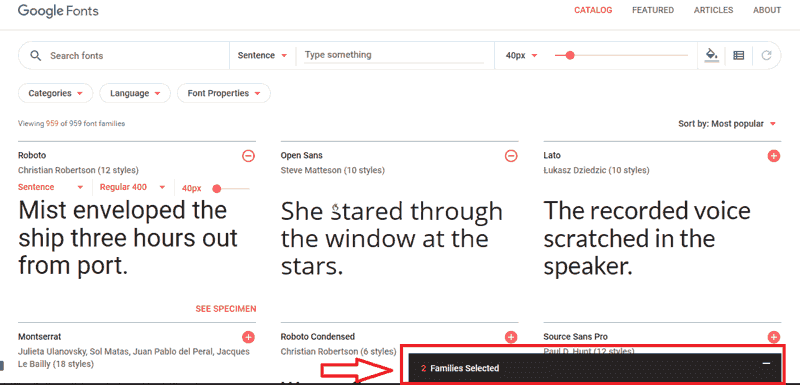Click Łukasz Dziedzic (10 styles) text

596,170
